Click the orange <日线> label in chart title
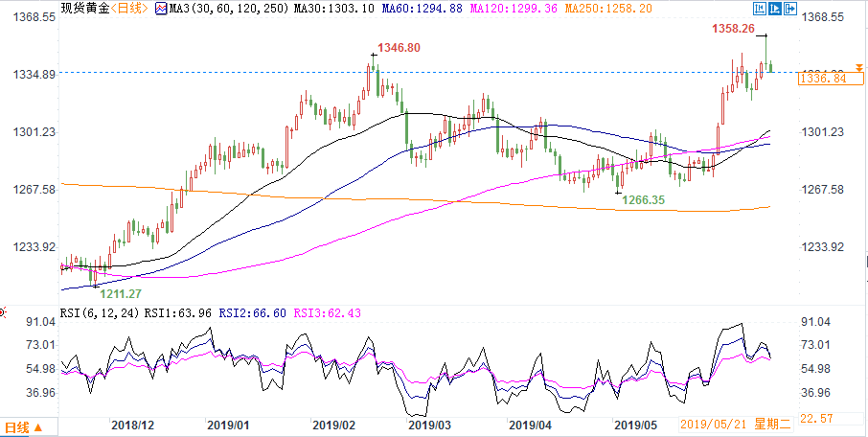Image resolution: width=868 pixels, height=437 pixels. click(130, 9)
